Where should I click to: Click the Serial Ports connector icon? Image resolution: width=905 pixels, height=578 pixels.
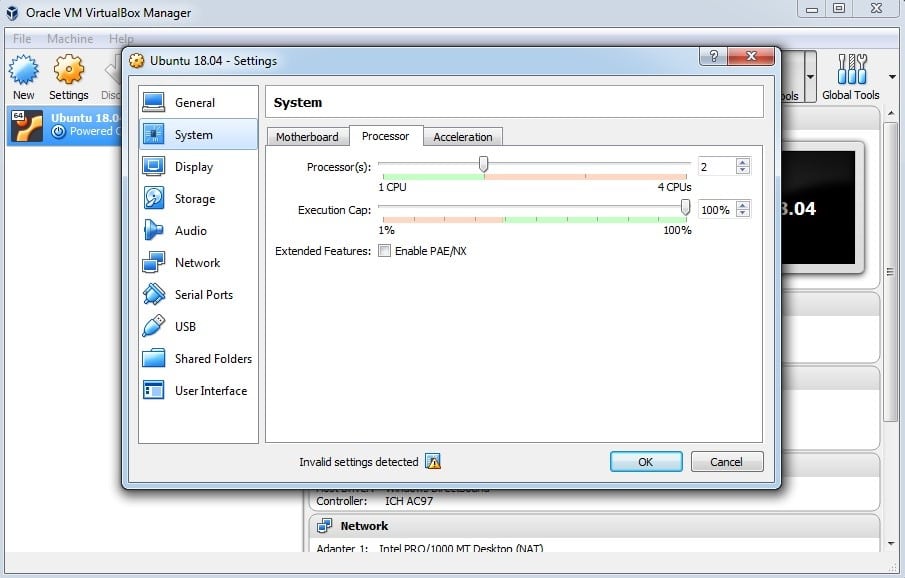coord(154,294)
